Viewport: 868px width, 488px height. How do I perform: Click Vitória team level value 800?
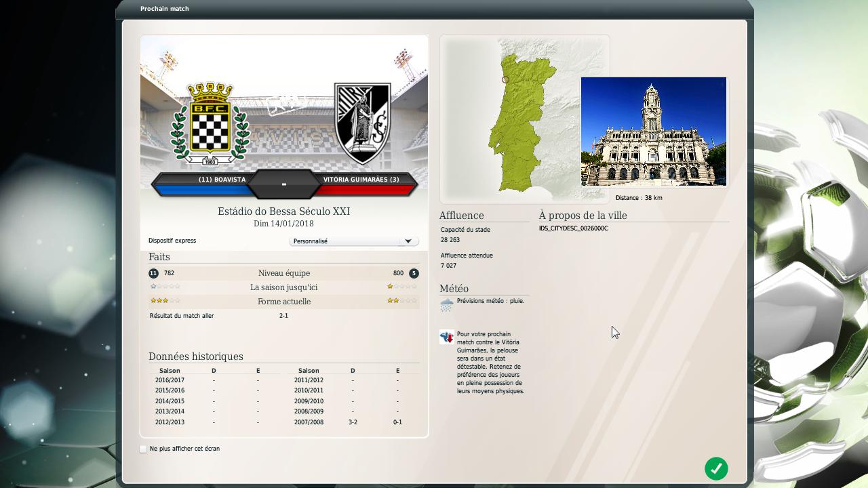click(398, 273)
